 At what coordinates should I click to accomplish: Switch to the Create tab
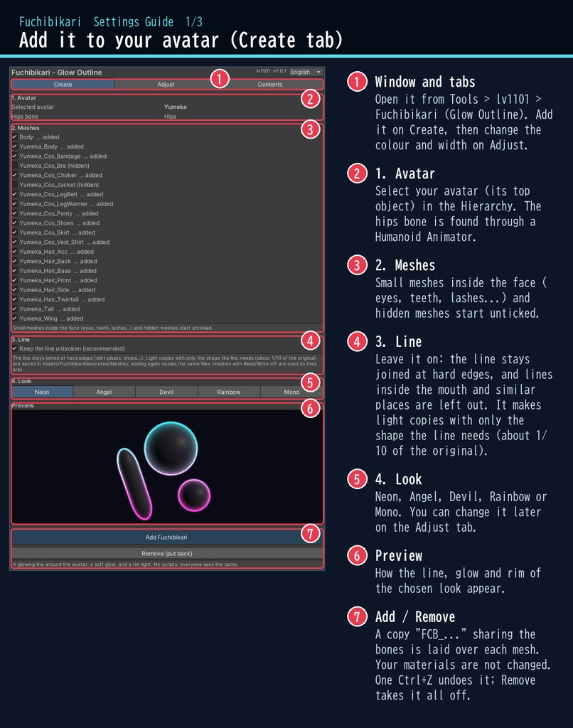click(63, 85)
